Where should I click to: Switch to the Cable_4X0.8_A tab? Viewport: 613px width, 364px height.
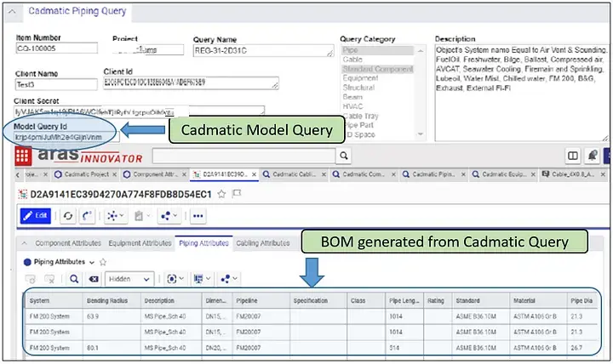click(x=572, y=174)
